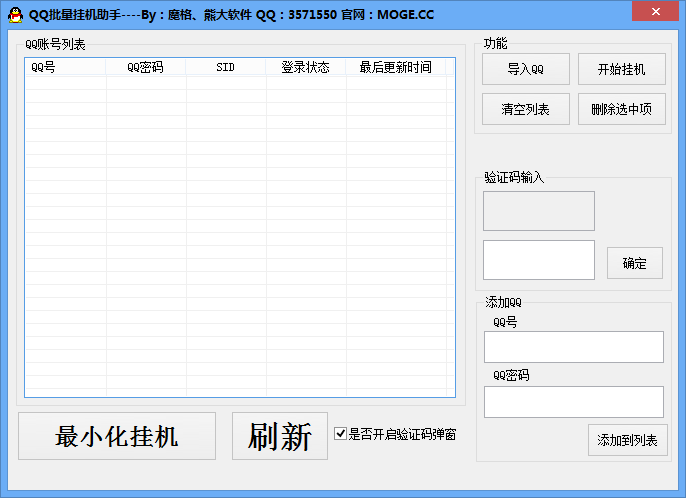Click the SID column header

[225, 67]
